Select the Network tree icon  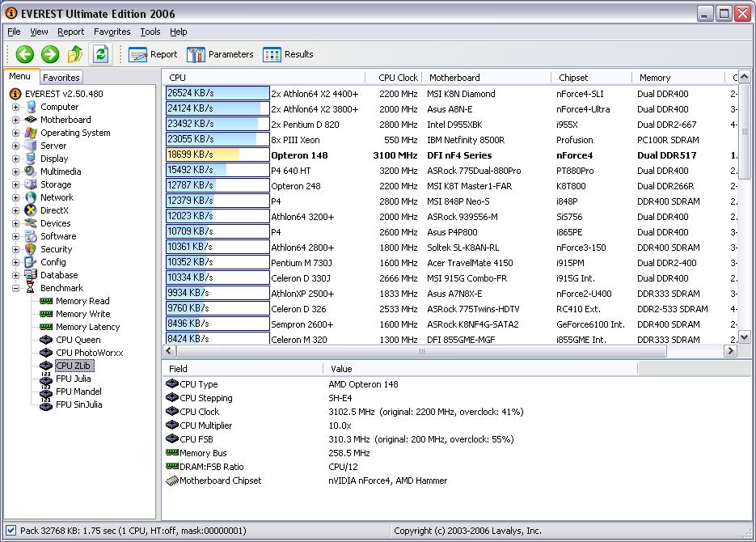31,197
